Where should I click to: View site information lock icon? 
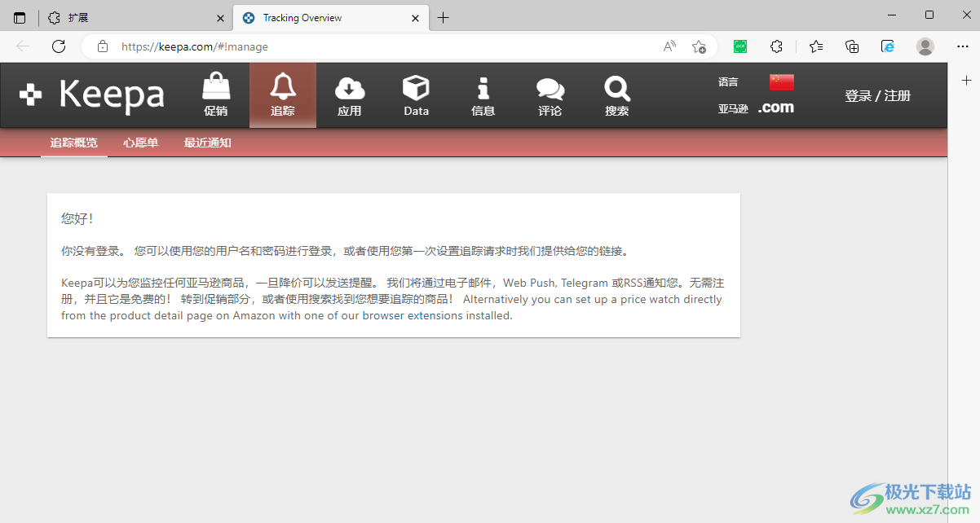pyautogui.click(x=103, y=46)
